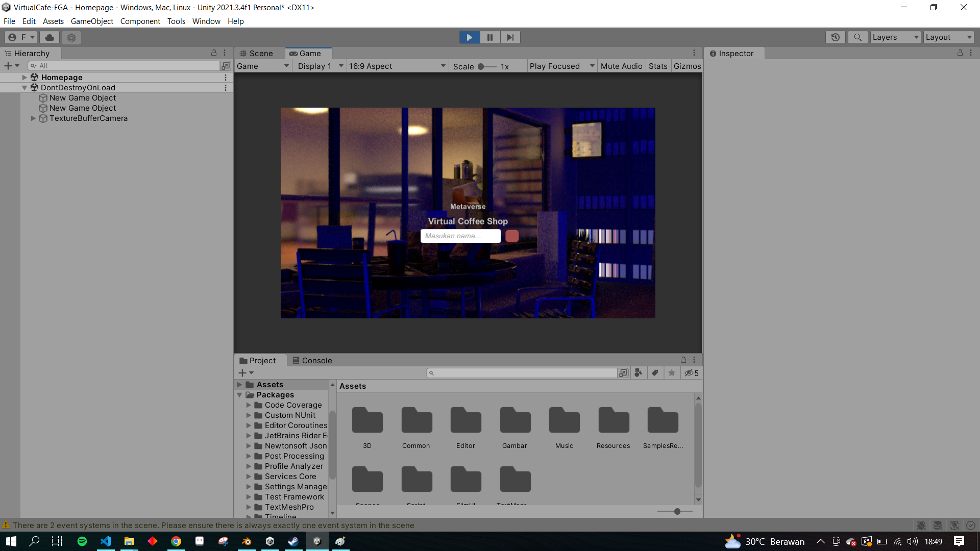The height and width of the screenshot is (551, 980).
Task: Expand the TextureBufferCamera hierarchy item
Action: [x=33, y=118]
